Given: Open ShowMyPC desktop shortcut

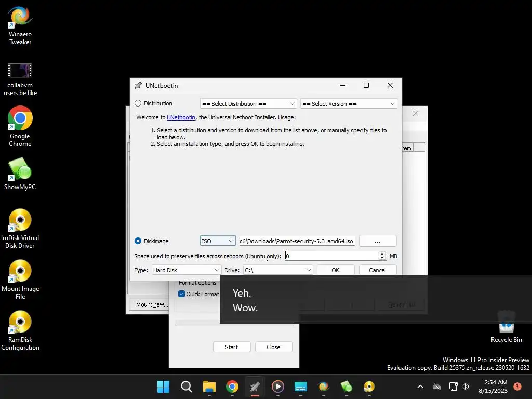Looking at the screenshot, I should (20, 174).
